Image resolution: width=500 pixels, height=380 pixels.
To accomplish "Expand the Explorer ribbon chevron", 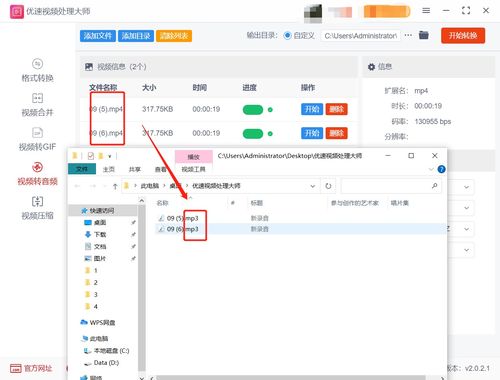I will coord(431,169).
